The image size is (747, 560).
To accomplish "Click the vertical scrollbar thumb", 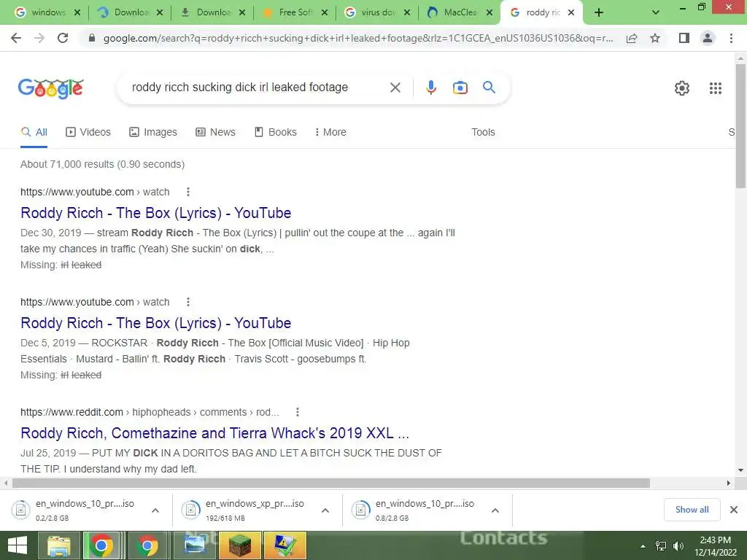I will pyautogui.click(x=740, y=126).
